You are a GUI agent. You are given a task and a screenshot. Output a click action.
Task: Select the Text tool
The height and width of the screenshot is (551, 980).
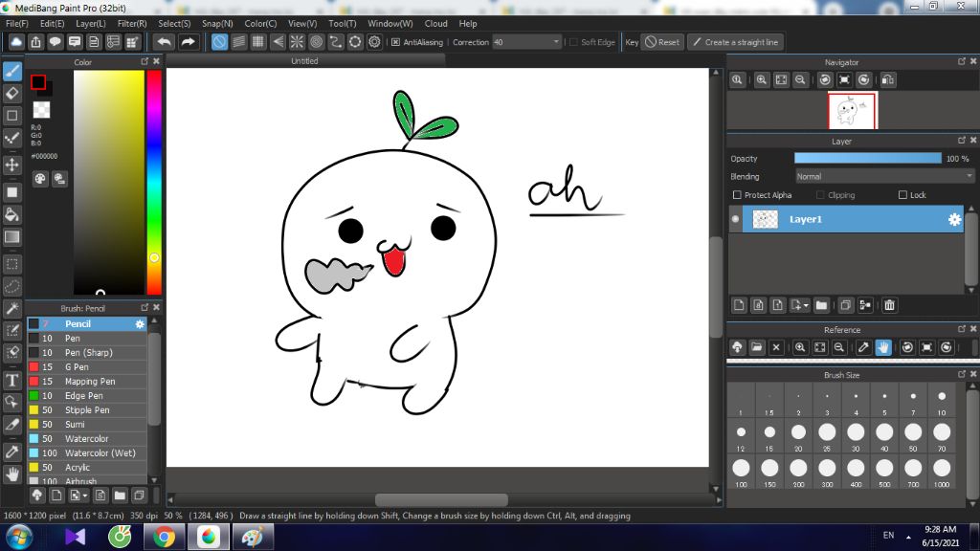(x=11, y=380)
